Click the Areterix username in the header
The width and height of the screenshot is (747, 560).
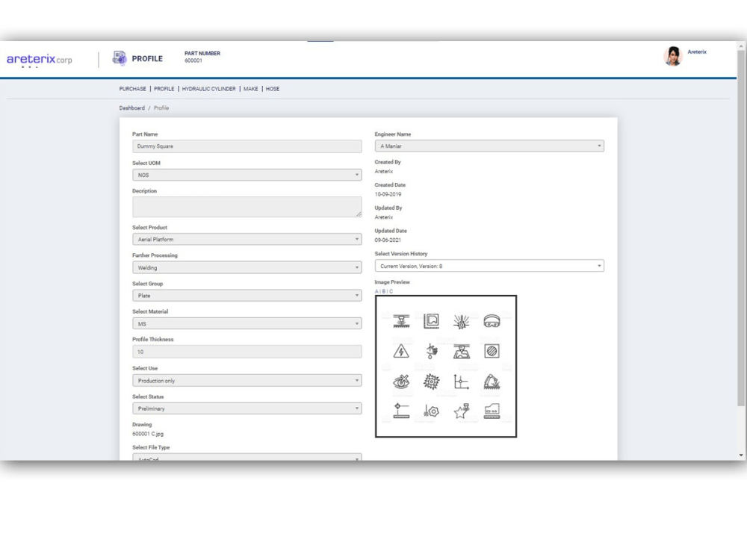696,52
